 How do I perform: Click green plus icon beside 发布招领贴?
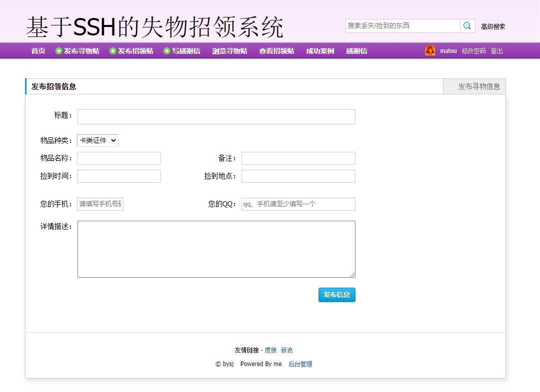112,50
